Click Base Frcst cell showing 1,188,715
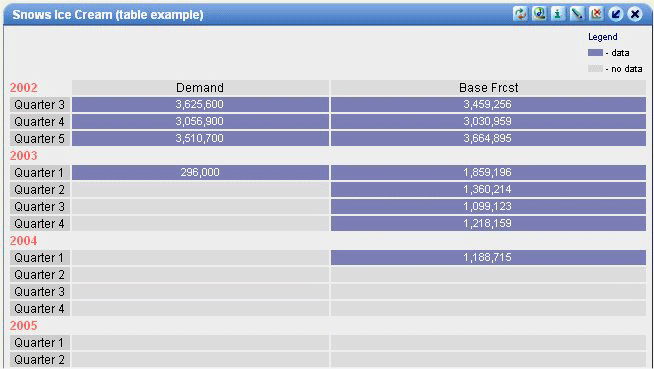 pos(488,258)
